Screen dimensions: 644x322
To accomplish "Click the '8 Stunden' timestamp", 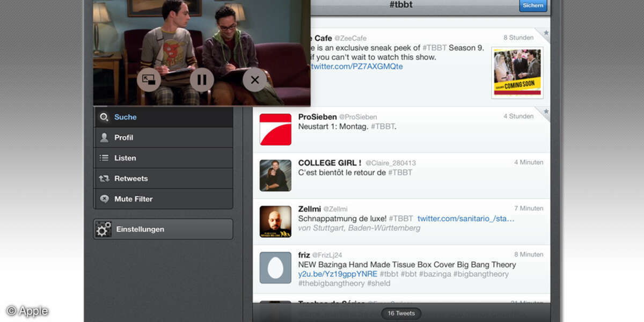I will pyautogui.click(x=518, y=38).
